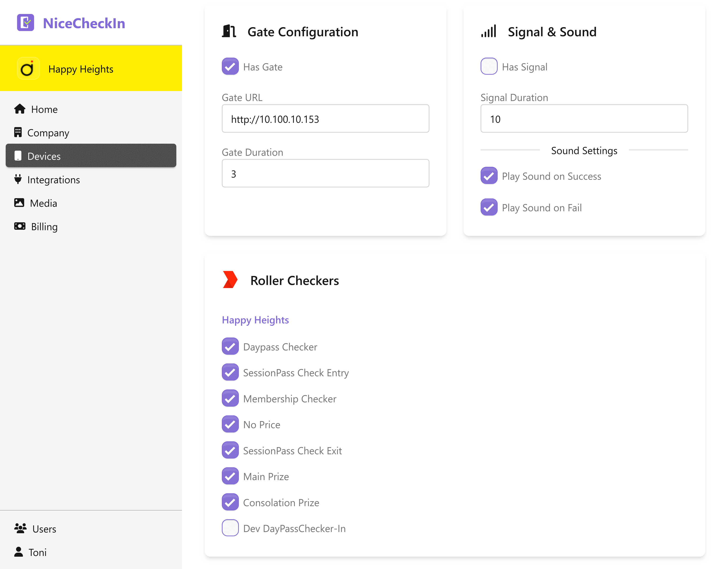728x569 pixels.
Task: Open the Happy Heights link in Roller Checkers
Action: tap(255, 320)
